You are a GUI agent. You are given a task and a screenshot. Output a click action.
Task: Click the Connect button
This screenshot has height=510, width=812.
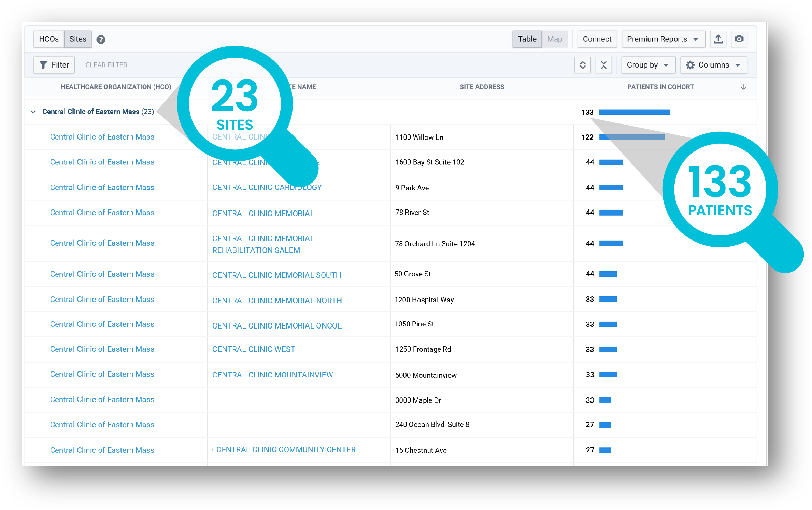[x=597, y=39]
